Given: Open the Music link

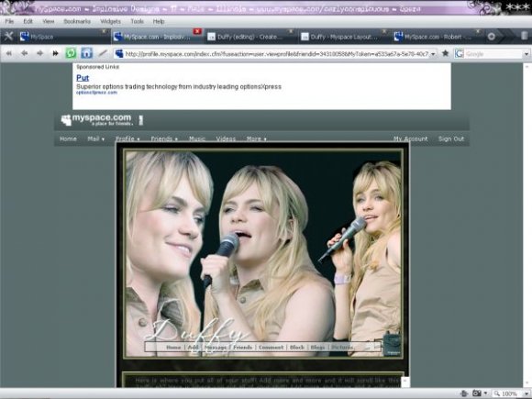Looking at the screenshot, I should pyautogui.click(x=197, y=139).
